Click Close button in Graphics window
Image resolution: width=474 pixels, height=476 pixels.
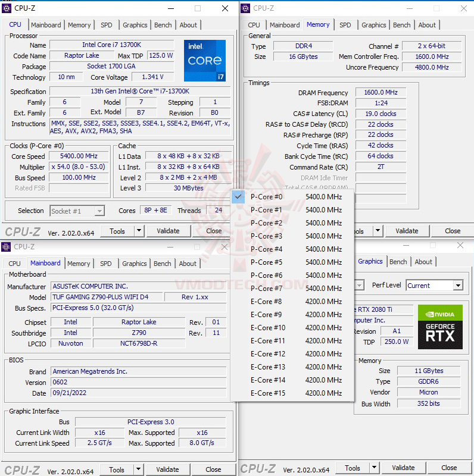449,468
